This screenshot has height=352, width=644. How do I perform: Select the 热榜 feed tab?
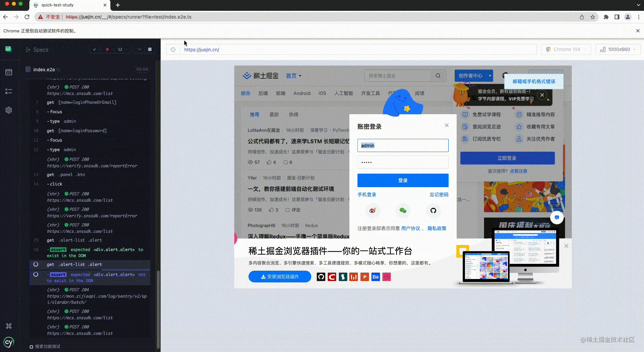[x=294, y=115]
